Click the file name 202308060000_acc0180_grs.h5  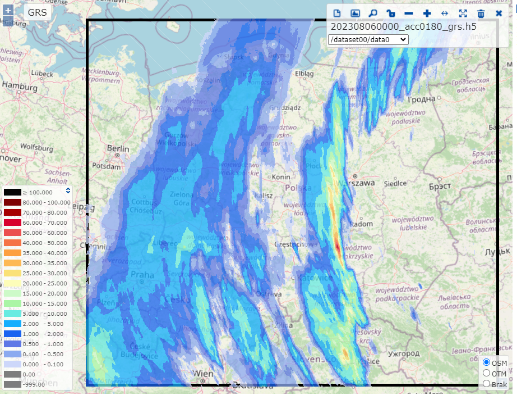[x=403, y=27]
